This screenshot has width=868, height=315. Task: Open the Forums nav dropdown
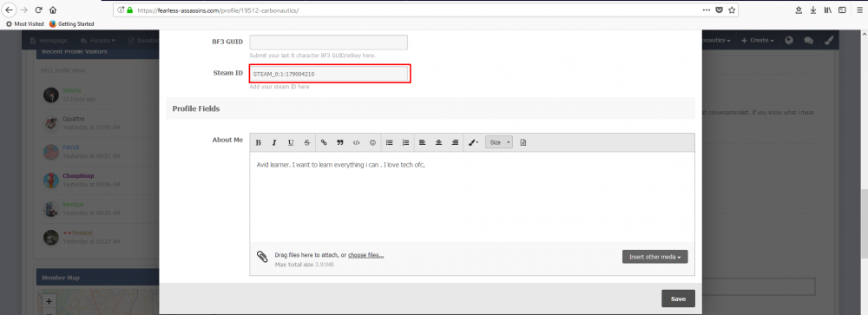[x=97, y=41]
